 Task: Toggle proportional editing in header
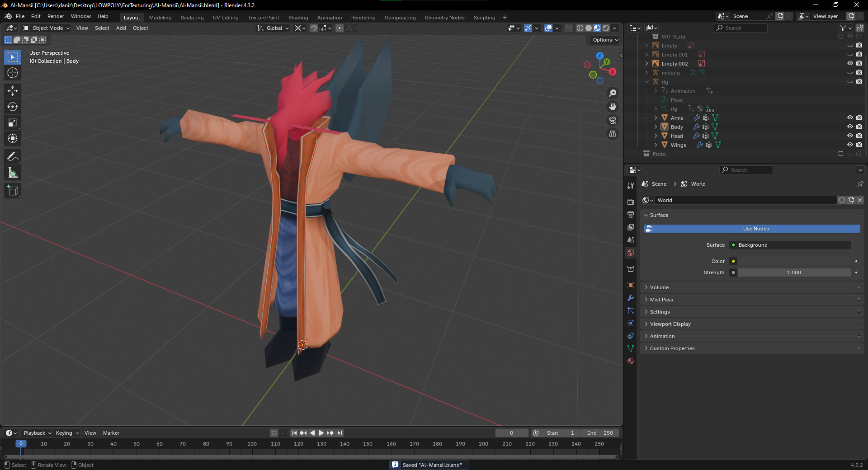340,28
